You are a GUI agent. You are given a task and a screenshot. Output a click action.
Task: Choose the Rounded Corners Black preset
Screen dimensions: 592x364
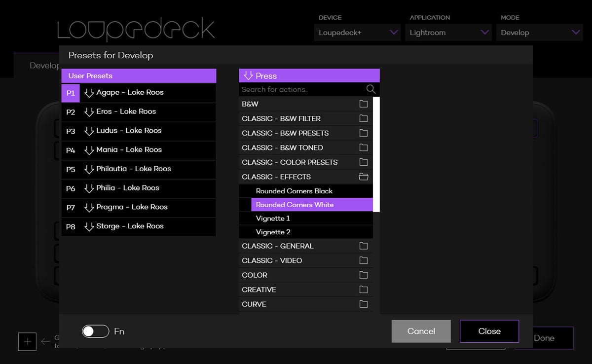tap(312, 191)
